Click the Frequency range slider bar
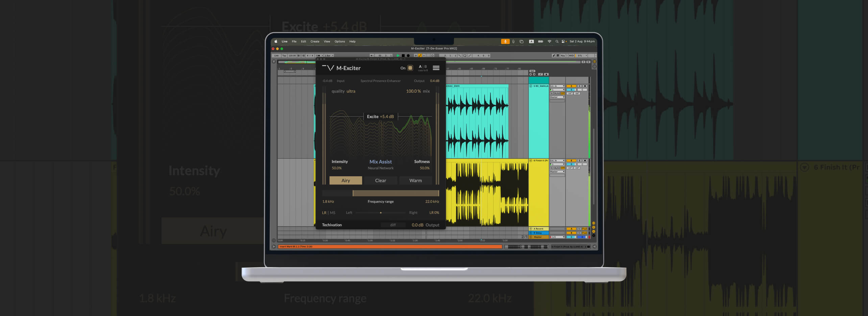Screen dimensions: 868x316 [x=395, y=193]
